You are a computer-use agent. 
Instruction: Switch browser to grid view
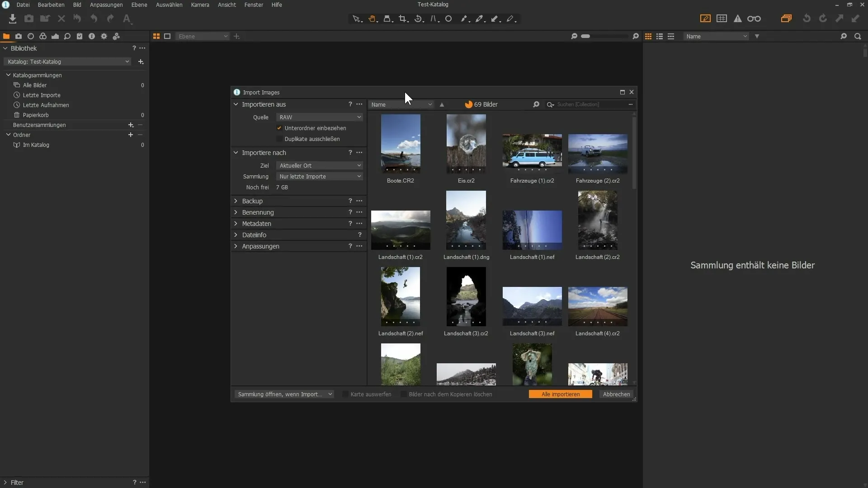pyautogui.click(x=648, y=36)
